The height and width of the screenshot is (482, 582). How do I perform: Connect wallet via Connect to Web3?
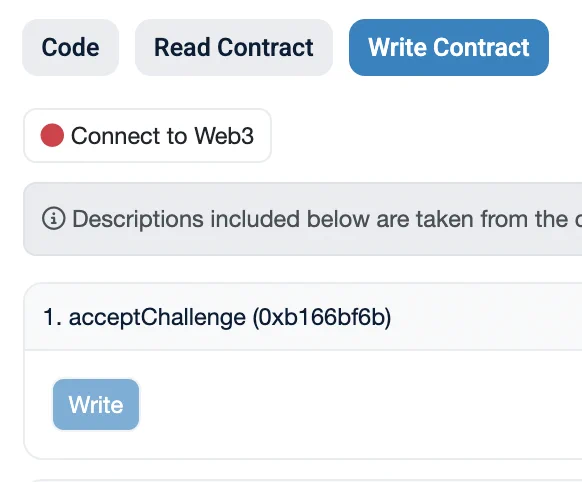[147, 135]
